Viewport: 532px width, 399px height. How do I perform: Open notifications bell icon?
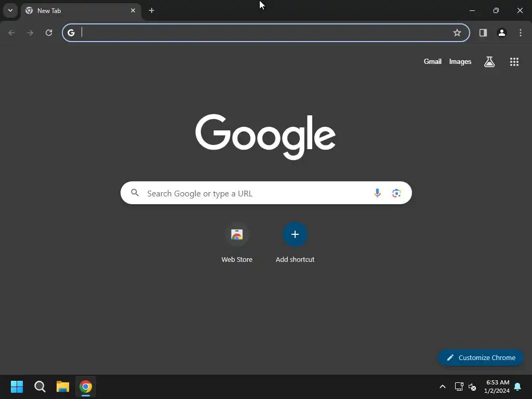pyautogui.click(x=518, y=387)
